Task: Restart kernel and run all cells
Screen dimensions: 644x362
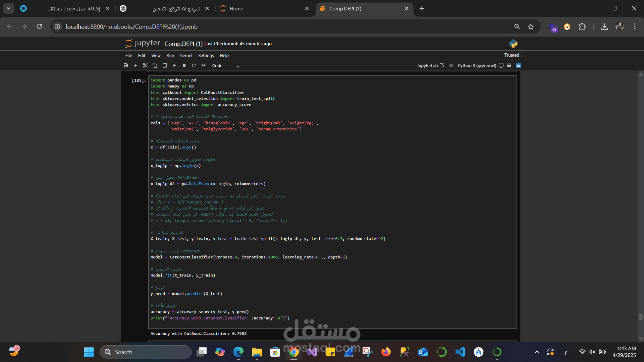Action: click(204, 65)
